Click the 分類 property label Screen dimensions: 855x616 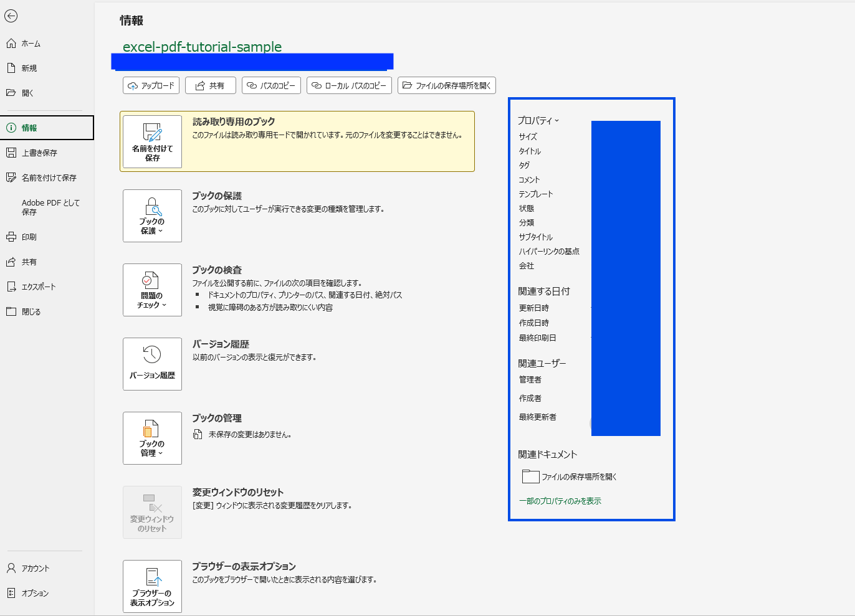(x=527, y=222)
